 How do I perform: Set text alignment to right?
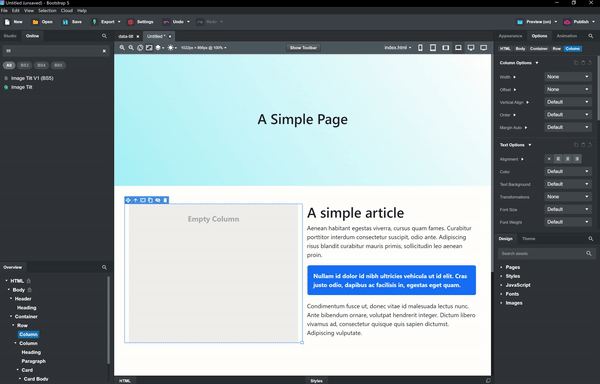(577, 159)
